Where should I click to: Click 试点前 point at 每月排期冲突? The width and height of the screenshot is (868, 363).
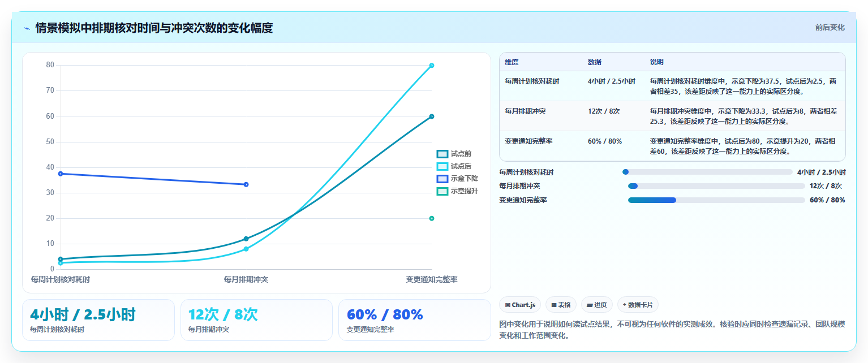[x=246, y=239]
